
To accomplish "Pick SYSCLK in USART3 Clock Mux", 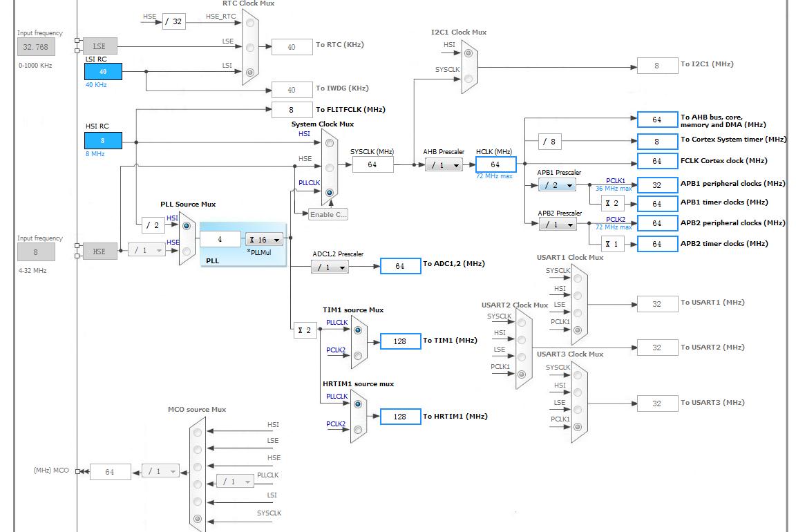I will click(578, 375).
